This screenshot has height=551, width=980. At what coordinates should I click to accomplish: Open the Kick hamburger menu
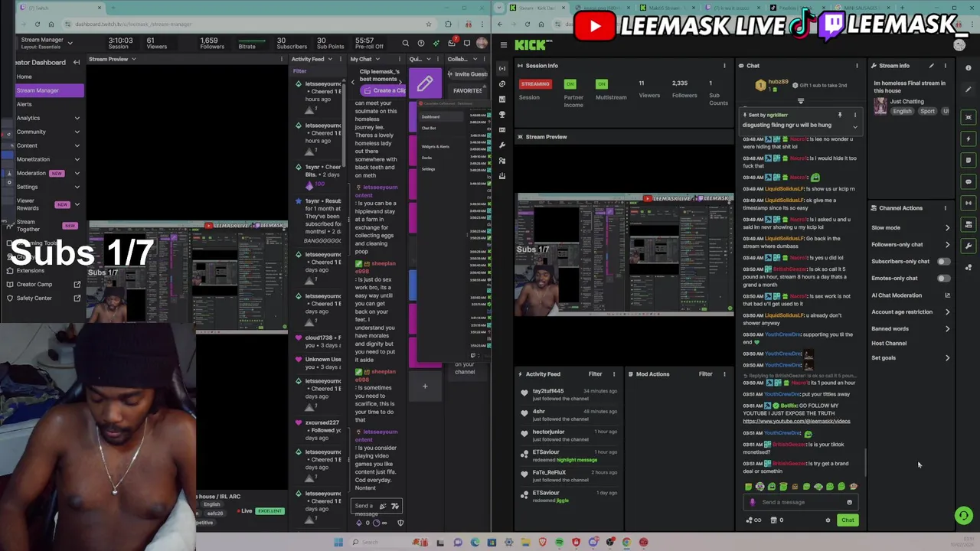(503, 45)
